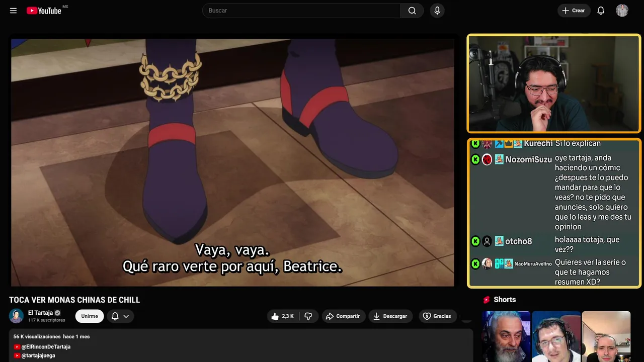Image resolution: width=644 pixels, height=362 pixels.
Task: Dislike the video with thumbs down
Action: 308,316
